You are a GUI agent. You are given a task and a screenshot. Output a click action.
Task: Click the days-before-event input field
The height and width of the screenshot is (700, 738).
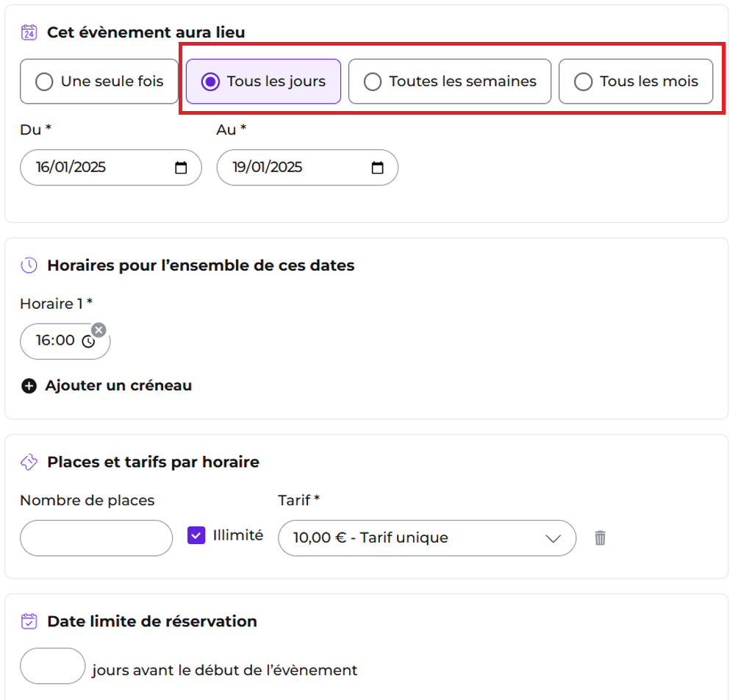pos(53,665)
